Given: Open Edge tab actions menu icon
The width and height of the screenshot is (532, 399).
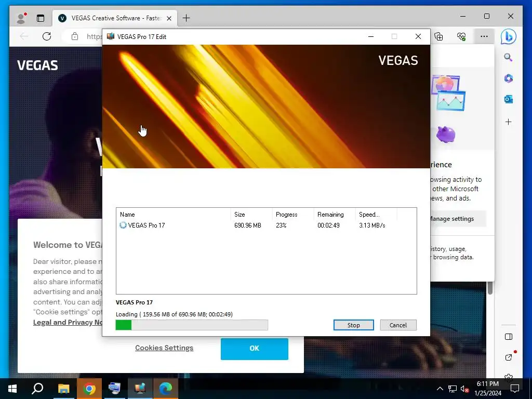Looking at the screenshot, I should click(41, 18).
